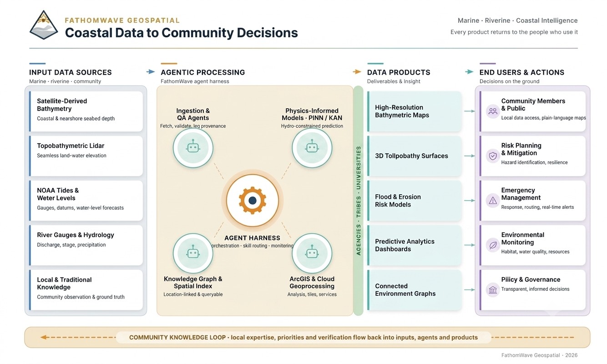Click the Ingestion & QA Agents robot icon
Viewport: 607px width, 364px height.
[x=193, y=148]
